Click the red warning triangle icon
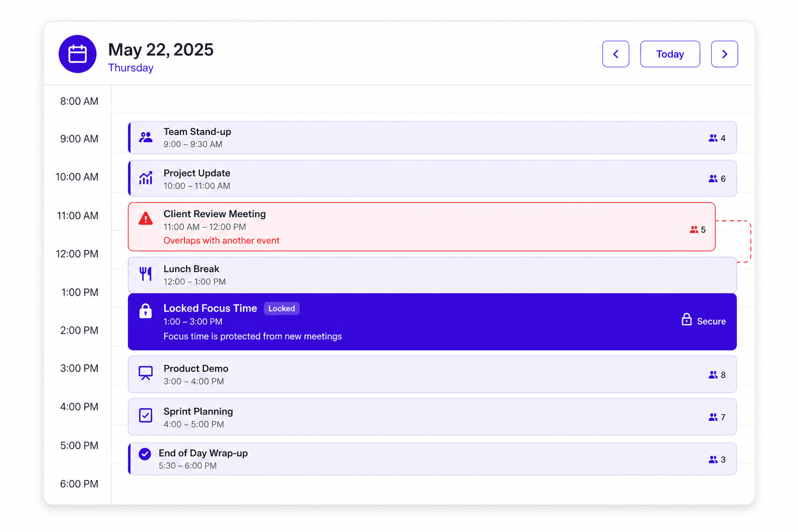The width and height of the screenshot is (798, 532). [146, 219]
